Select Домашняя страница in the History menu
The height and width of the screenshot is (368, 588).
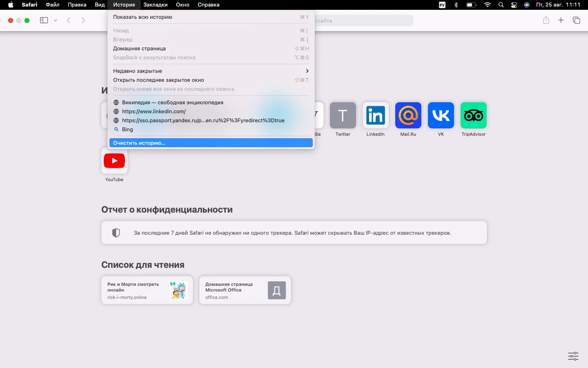click(211, 49)
